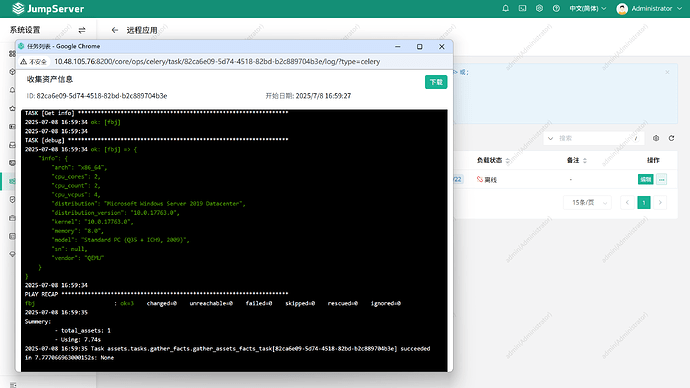Open the table column settings gear icon
The image size is (690, 388).
656,138
